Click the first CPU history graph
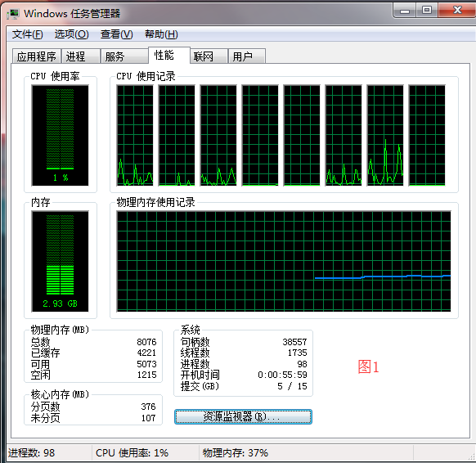 135,136
